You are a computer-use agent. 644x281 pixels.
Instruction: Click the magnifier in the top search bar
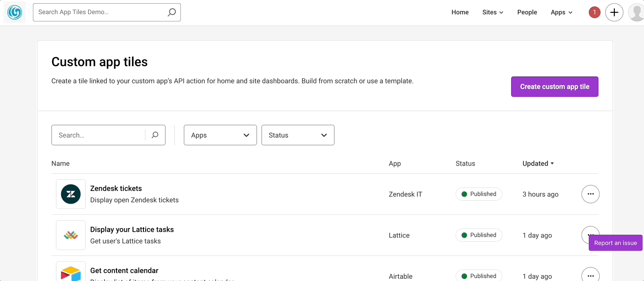171,12
